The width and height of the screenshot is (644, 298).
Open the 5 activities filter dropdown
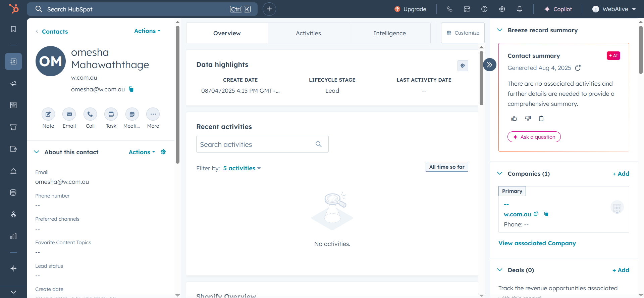point(242,168)
